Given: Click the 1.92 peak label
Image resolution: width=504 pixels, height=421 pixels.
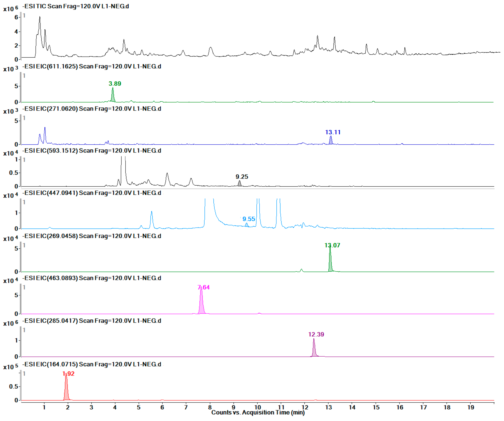Looking at the screenshot, I should [68, 374].
